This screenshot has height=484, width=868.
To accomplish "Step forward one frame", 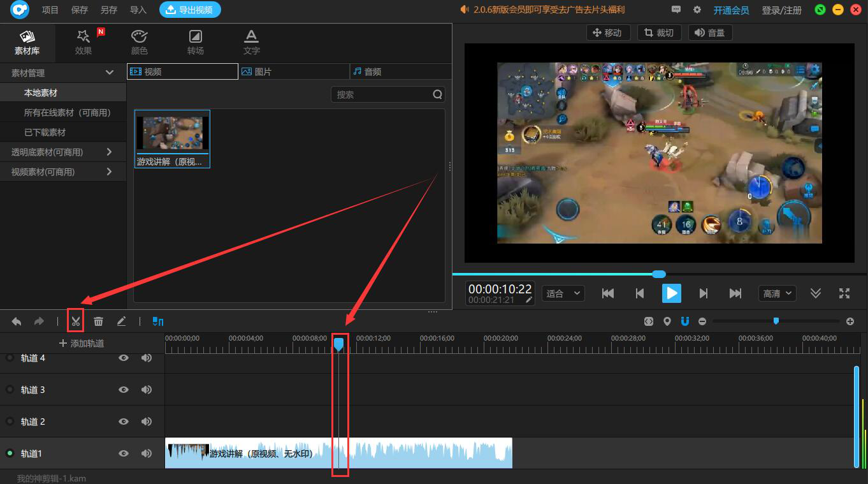I will coord(704,293).
